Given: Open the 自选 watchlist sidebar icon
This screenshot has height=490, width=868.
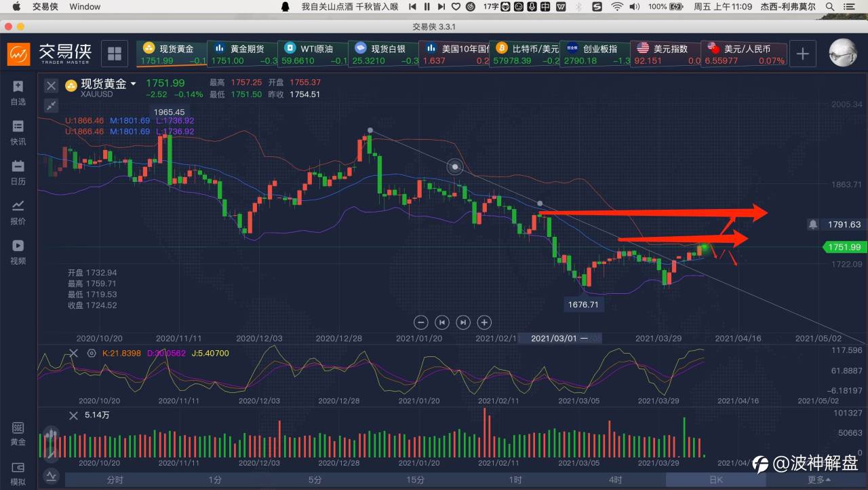Looking at the screenshot, I should click(18, 92).
